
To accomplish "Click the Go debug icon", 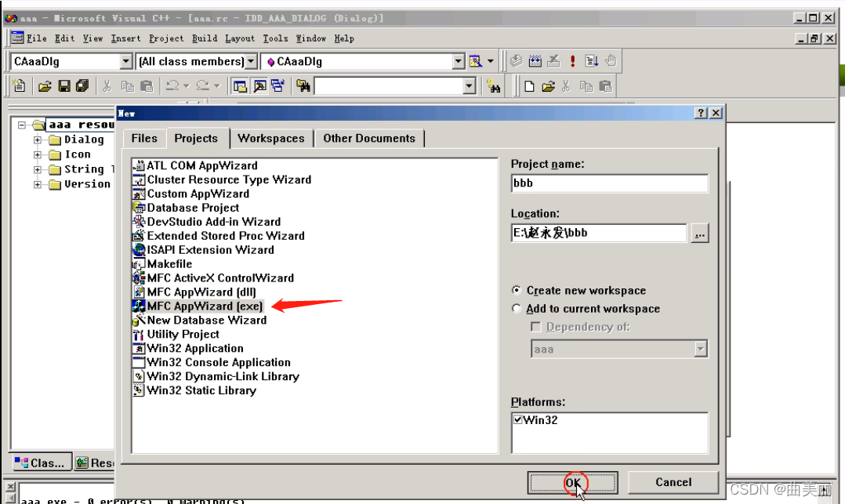I will pos(592,61).
